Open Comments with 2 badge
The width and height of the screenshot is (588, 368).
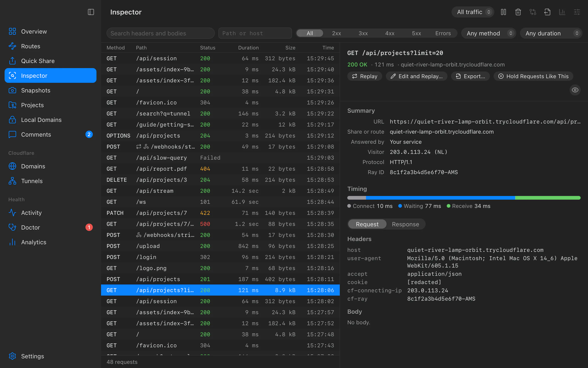(51, 134)
